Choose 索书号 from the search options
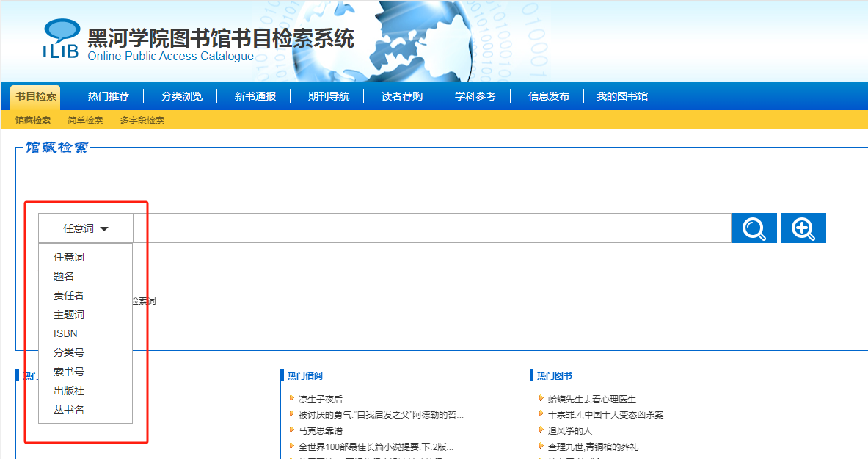The height and width of the screenshot is (459, 868). 69,372
